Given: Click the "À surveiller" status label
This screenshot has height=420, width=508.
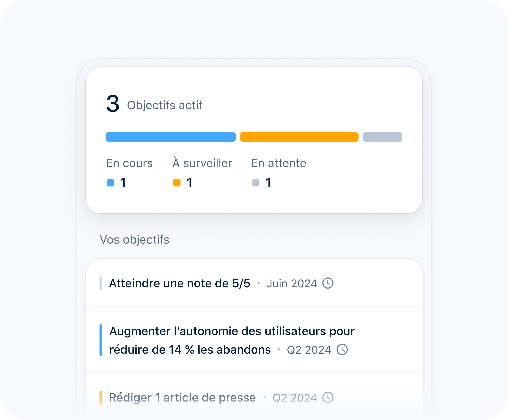Looking at the screenshot, I should [x=202, y=163].
